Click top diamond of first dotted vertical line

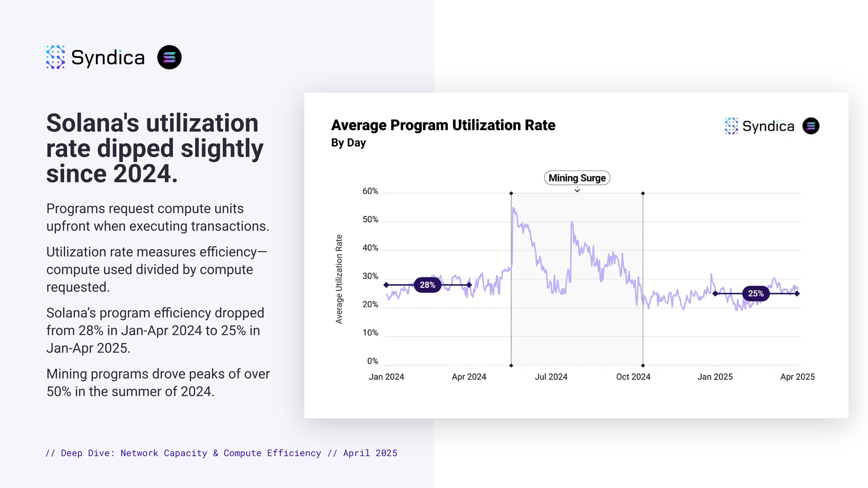click(x=511, y=193)
